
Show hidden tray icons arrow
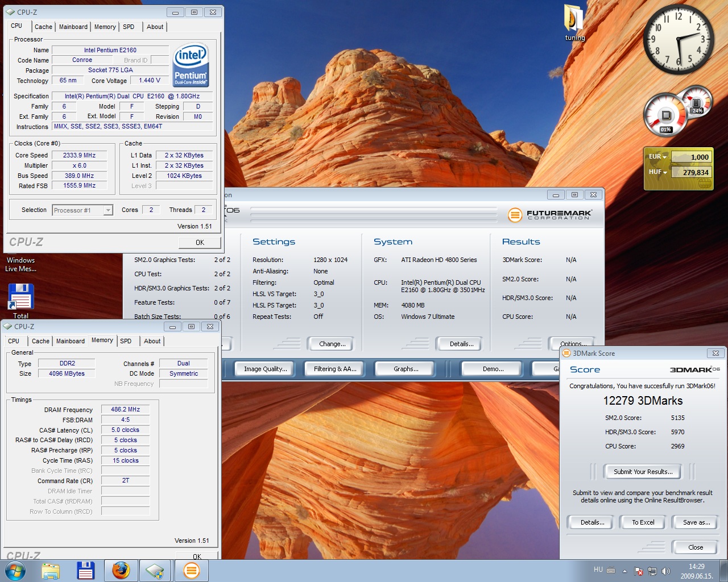(x=624, y=571)
